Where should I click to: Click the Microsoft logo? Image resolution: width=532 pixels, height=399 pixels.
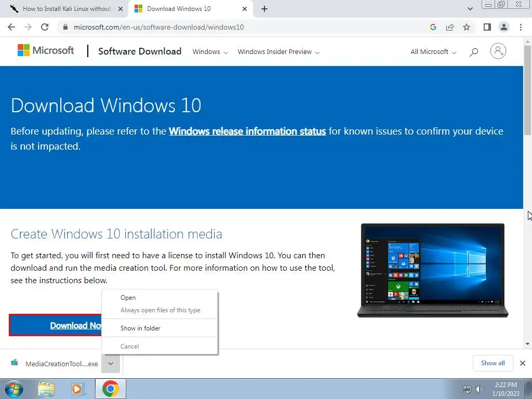[46, 50]
